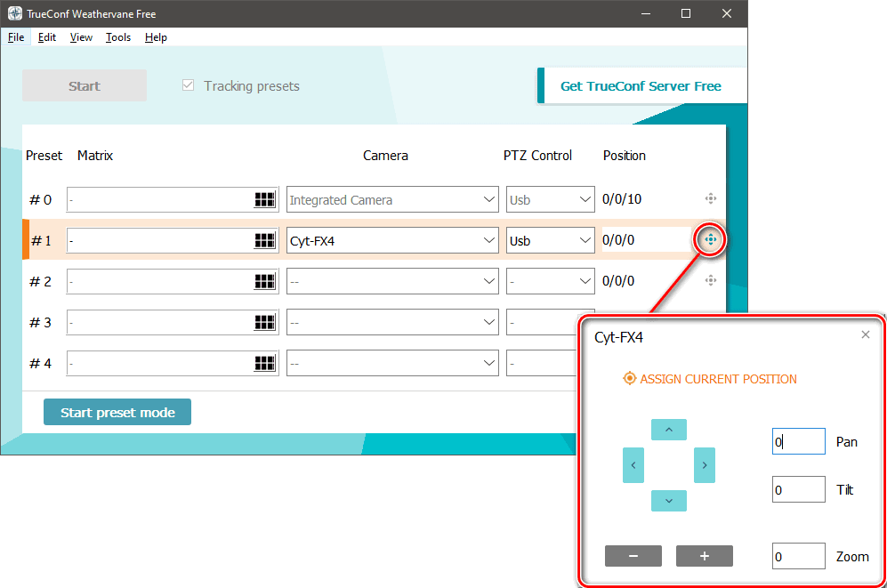Open the Edit menu
Image resolution: width=887 pixels, height=588 pixels.
pos(47,37)
